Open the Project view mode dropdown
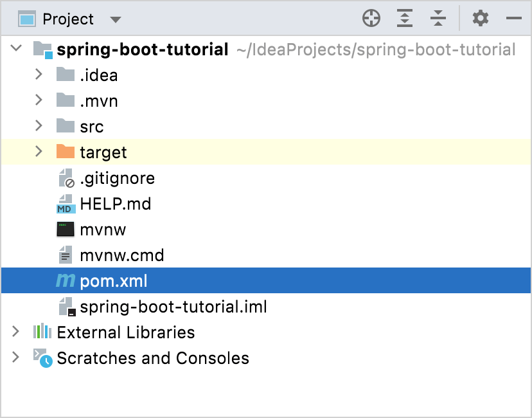532x418 pixels. (115, 19)
